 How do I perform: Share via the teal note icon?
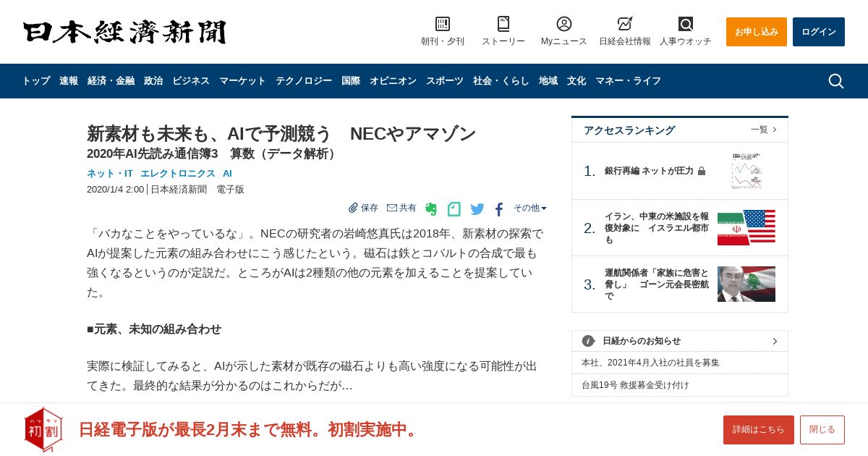coord(454,209)
